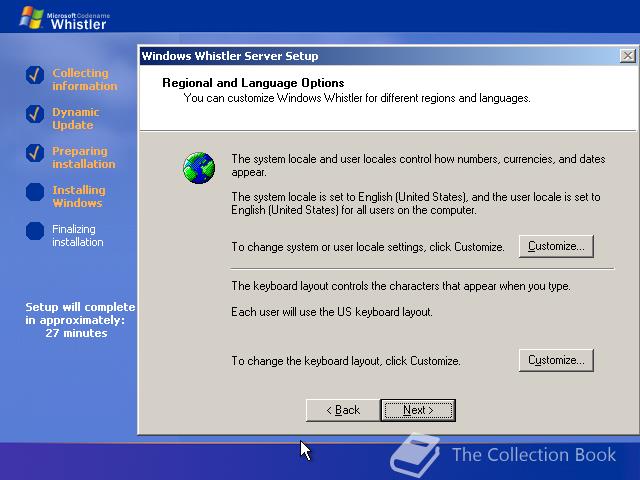Viewport: 640px width, 480px height.
Task: Select the 'Preparing installation' step text
Action: (84, 158)
